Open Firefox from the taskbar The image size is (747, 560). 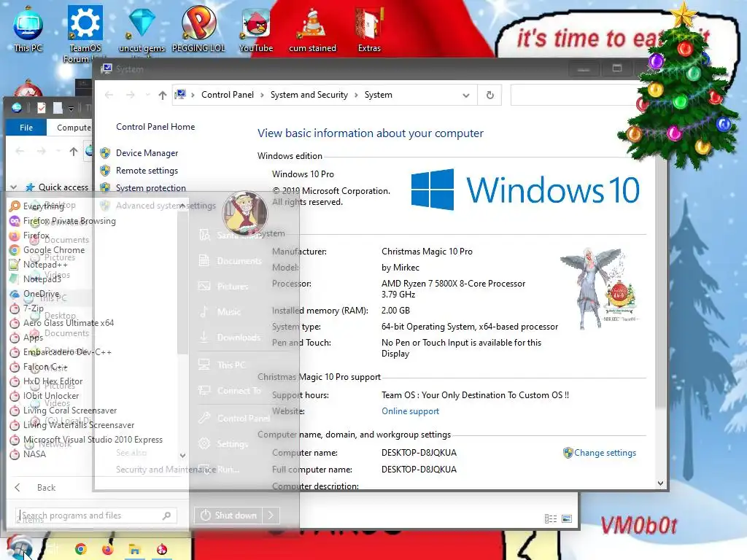[x=108, y=549]
